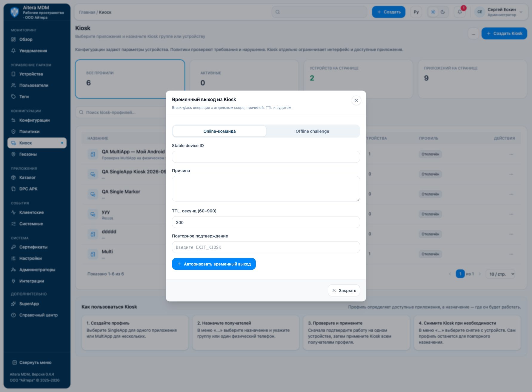Open Настройки in sidebar

click(x=37, y=258)
